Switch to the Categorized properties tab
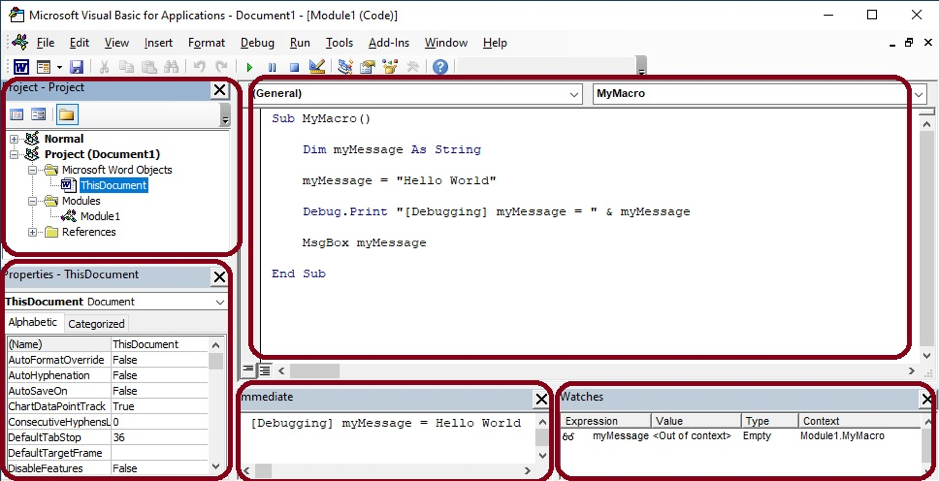 click(x=96, y=324)
